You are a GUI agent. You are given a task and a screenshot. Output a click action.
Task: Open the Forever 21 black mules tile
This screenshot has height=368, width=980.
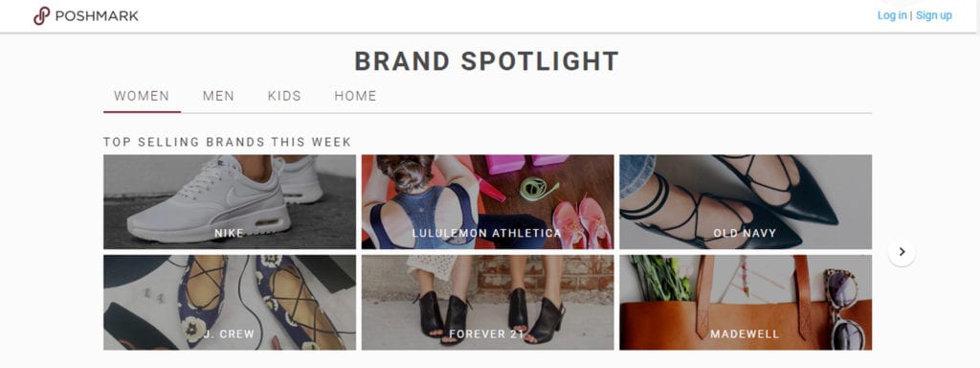(x=487, y=302)
